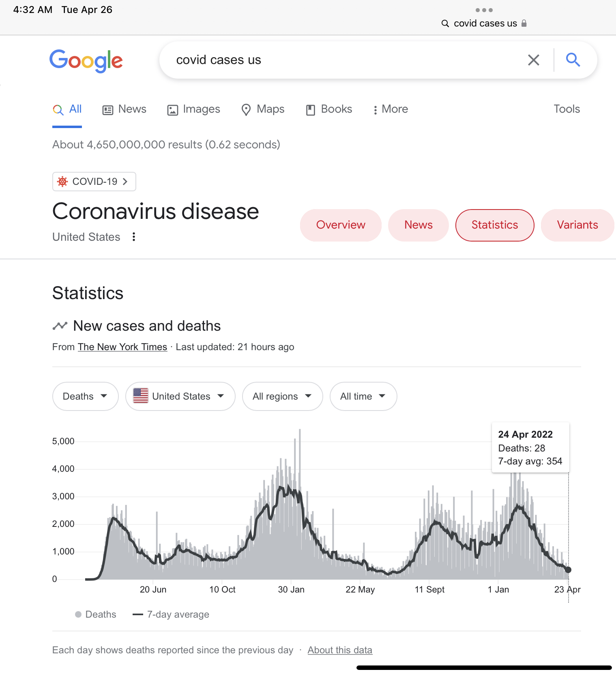Viewport: 616px width, 676px height.
Task: Open the United States country dropdown
Action: click(180, 396)
